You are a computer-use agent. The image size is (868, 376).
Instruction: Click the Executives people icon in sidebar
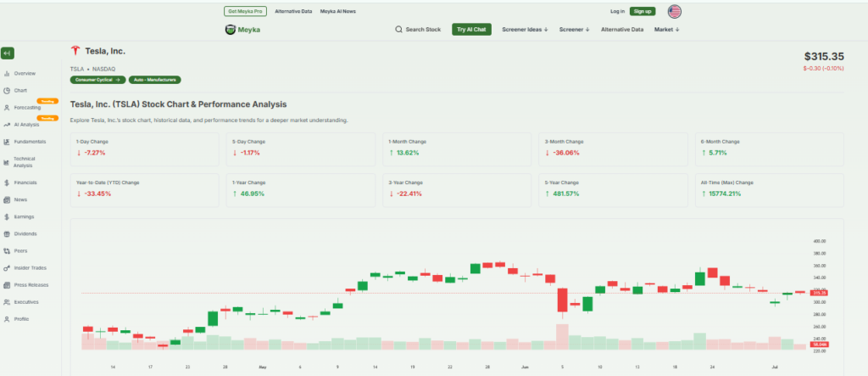(7, 302)
